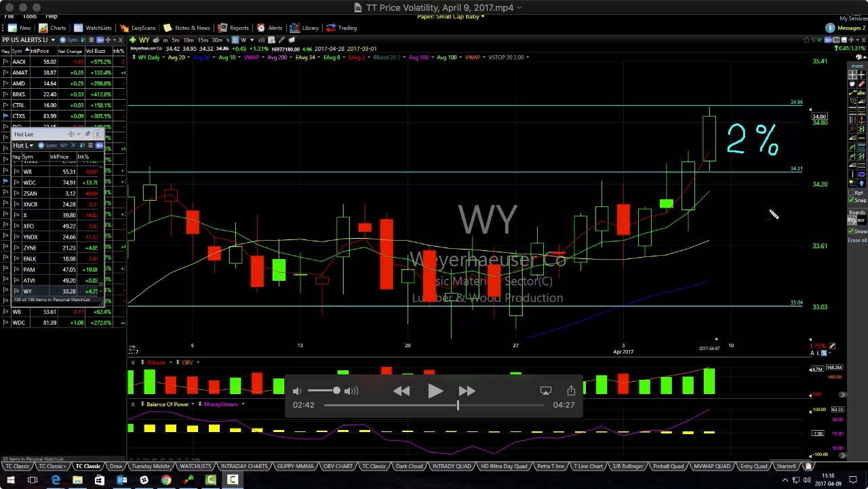Click Add Syms in the Hot List
This screenshot has width=868, height=489.
tap(47, 145)
